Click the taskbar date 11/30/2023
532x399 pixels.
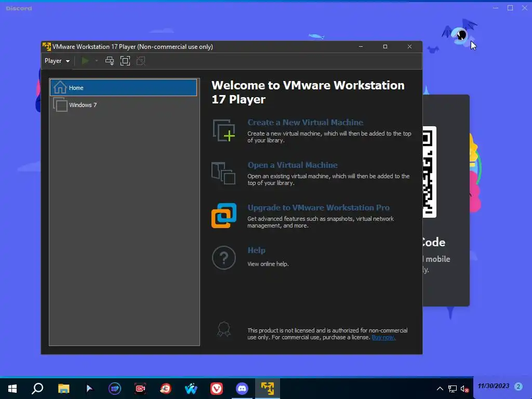[x=494, y=386]
